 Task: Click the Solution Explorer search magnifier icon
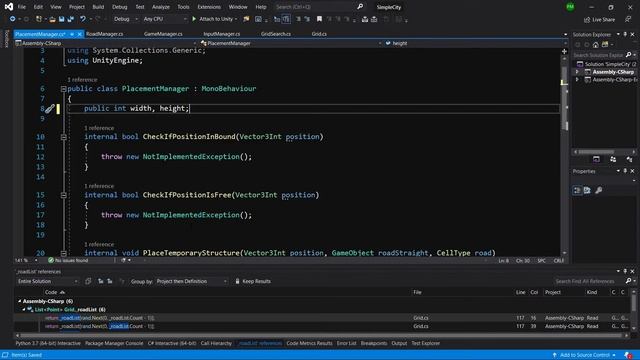(628, 55)
